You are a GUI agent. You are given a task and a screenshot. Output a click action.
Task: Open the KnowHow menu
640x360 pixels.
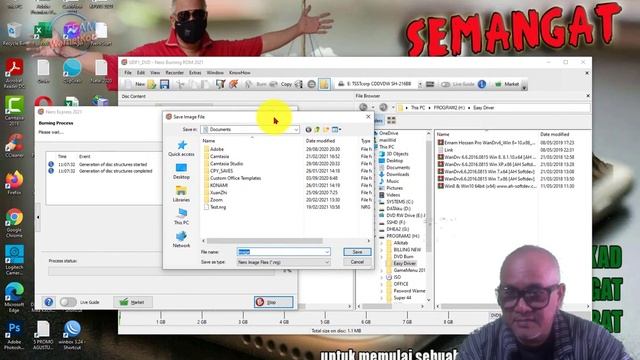coord(240,73)
